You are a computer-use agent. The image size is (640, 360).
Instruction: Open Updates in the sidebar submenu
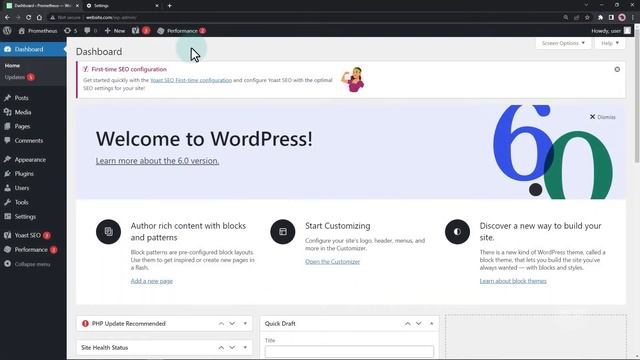20,77
